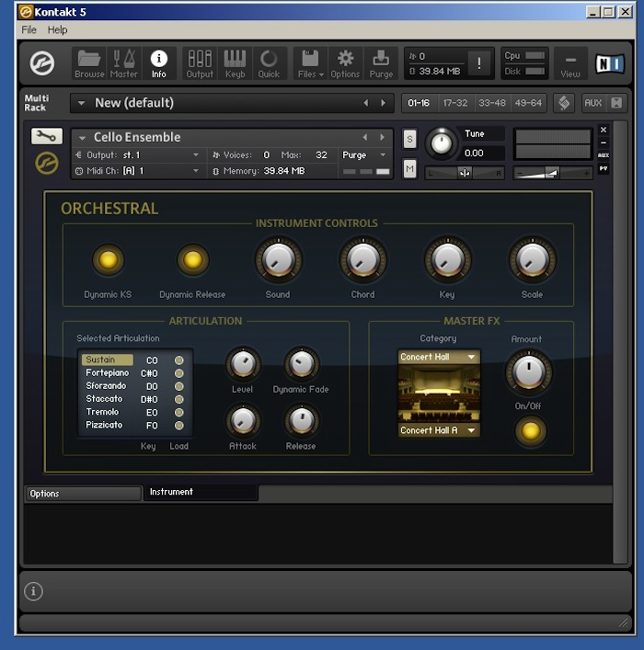Image resolution: width=644 pixels, height=650 pixels.
Task: Open the Options gear icon
Action: 345,63
